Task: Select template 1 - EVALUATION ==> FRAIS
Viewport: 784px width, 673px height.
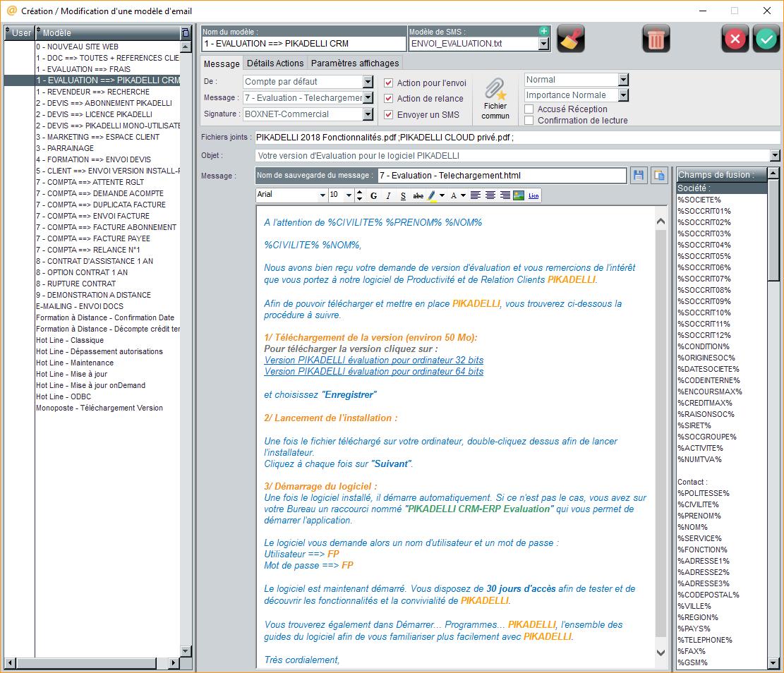Action: tap(107, 69)
